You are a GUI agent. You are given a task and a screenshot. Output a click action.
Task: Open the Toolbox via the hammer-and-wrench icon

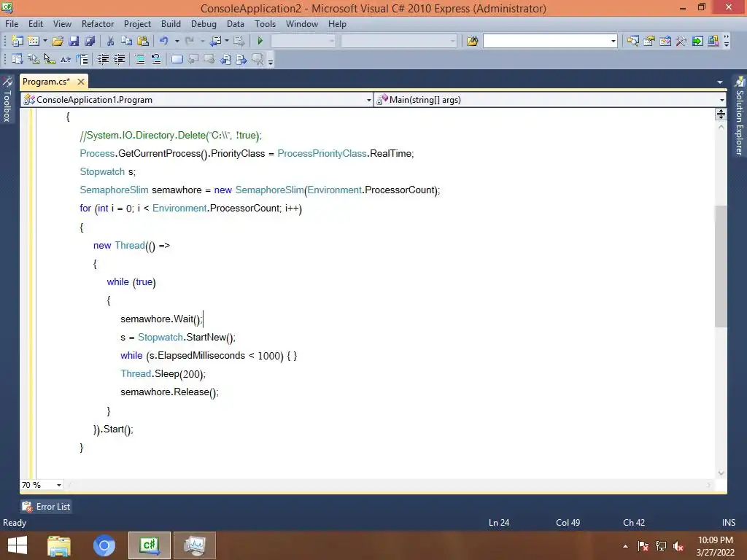pos(681,41)
